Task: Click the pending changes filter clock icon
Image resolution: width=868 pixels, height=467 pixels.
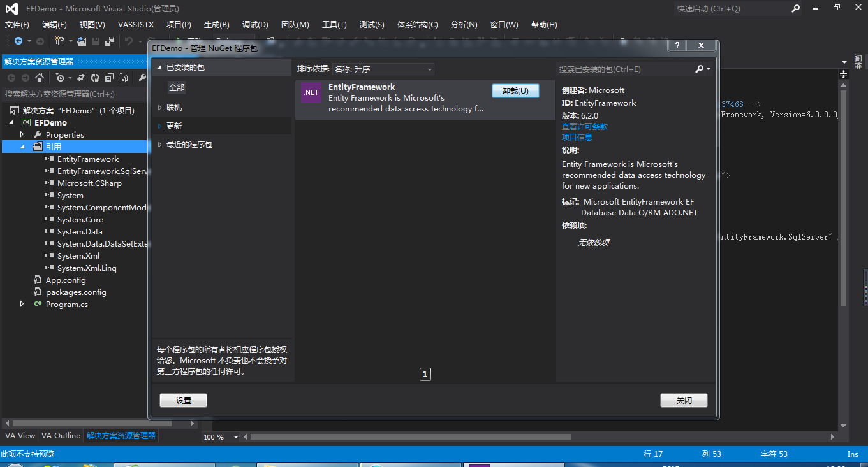Action: [59, 78]
